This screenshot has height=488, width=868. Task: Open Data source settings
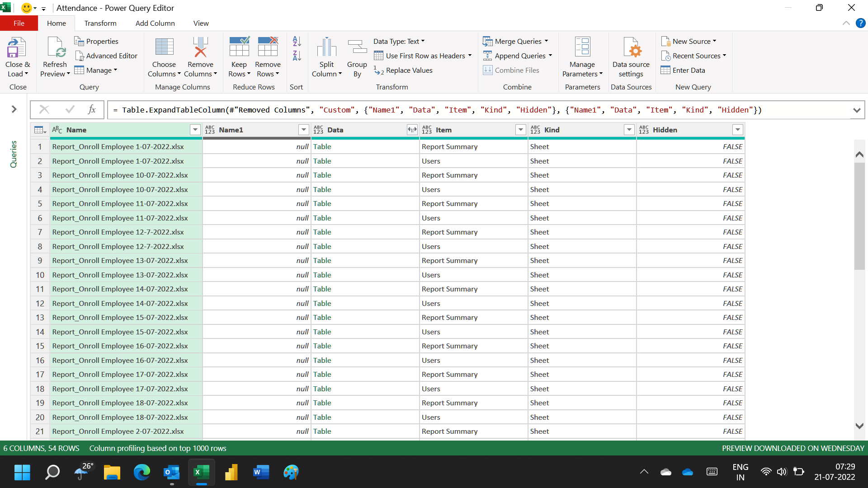coord(631,57)
